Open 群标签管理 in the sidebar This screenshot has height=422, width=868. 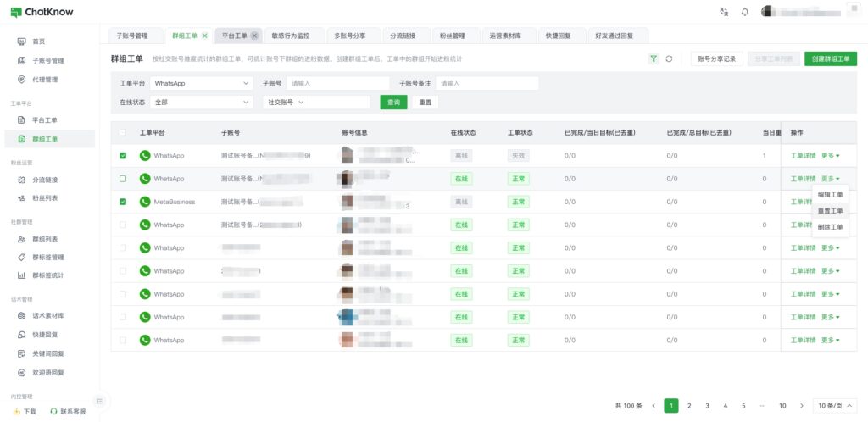pyautogui.click(x=49, y=257)
